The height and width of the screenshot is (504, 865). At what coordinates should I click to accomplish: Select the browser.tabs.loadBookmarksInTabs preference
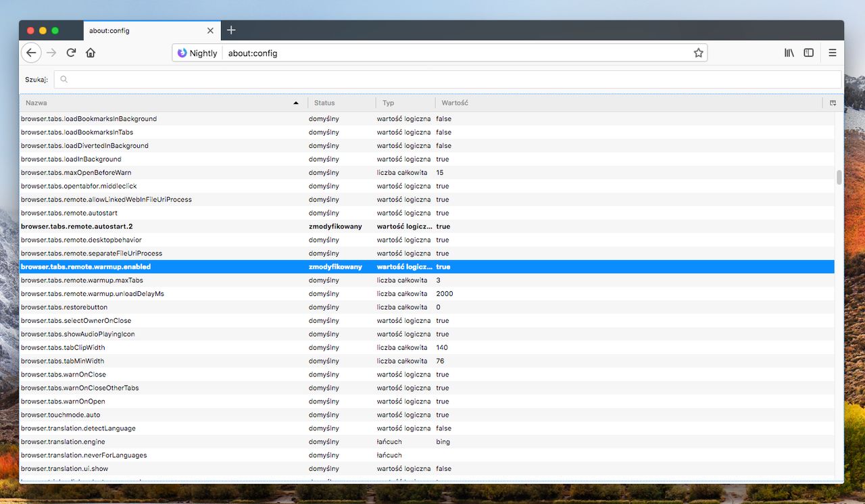click(x=427, y=132)
